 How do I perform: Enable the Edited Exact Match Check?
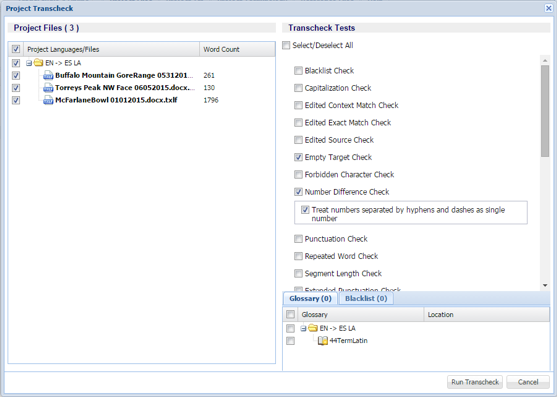point(298,123)
